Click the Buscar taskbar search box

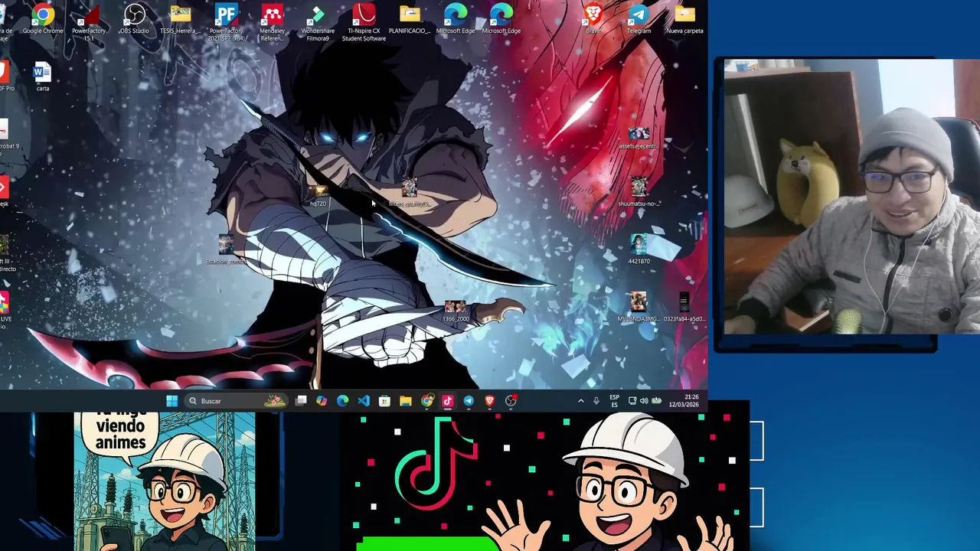tap(236, 401)
